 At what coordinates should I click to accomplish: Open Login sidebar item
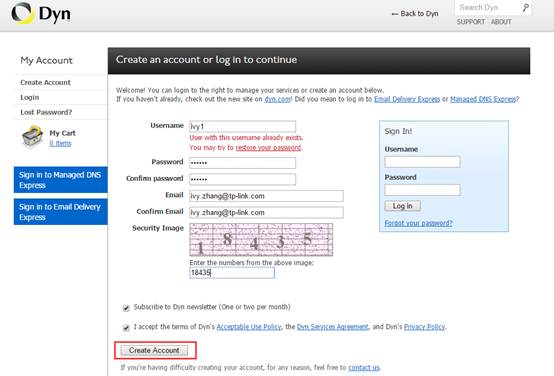pos(30,97)
